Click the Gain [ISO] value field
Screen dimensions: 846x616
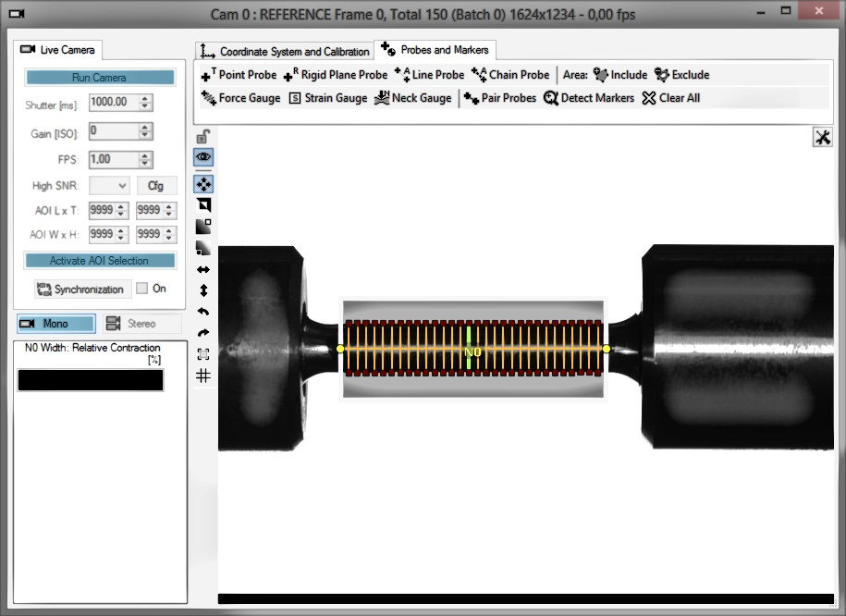pyautogui.click(x=114, y=130)
